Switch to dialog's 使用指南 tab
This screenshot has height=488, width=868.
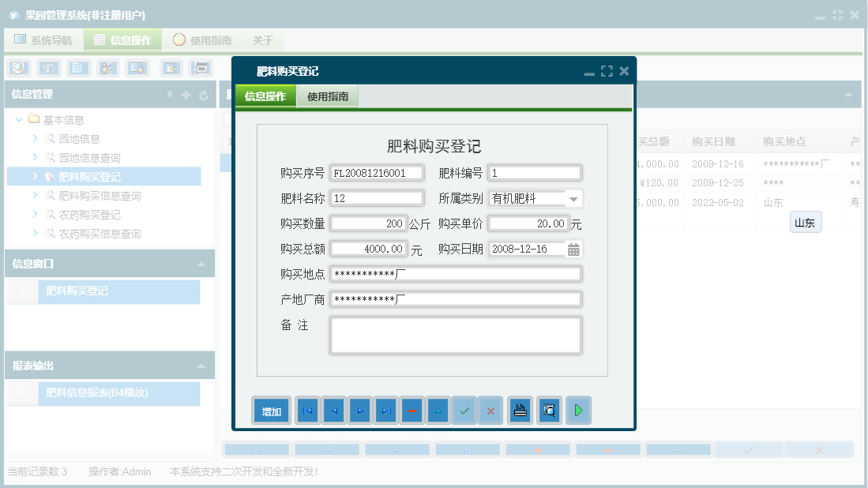pyautogui.click(x=328, y=96)
